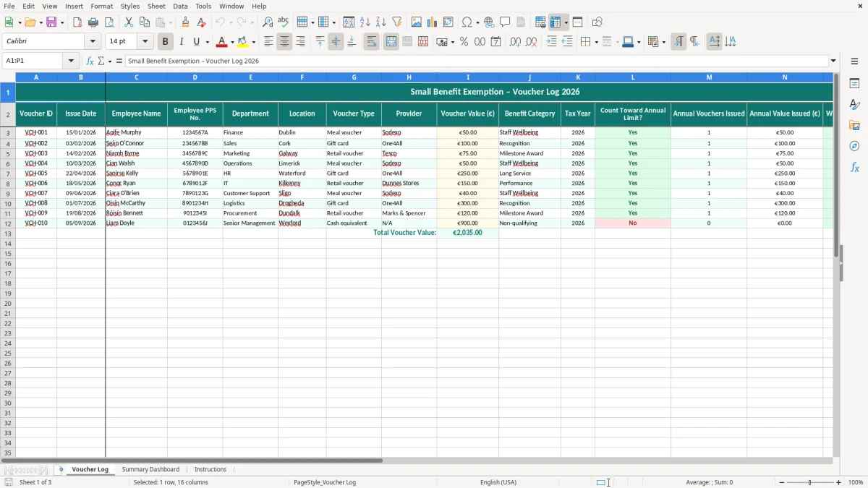Screen dimensions: 868x488
Task: Toggle Center Vertically alignment
Action: point(336,42)
